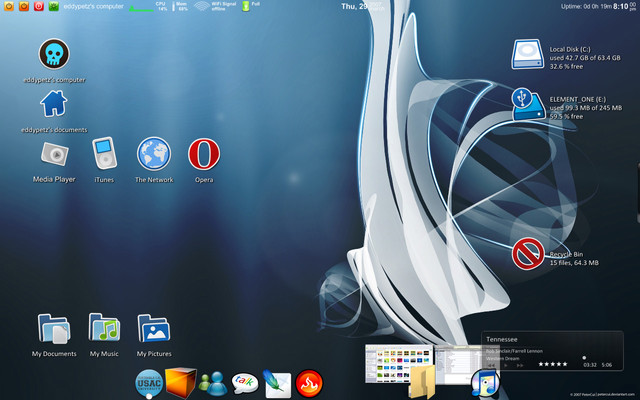Viewport: 640px width, 400px height.
Task: Click the total time "5:06" in the music widget
Action: tap(607, 365)
